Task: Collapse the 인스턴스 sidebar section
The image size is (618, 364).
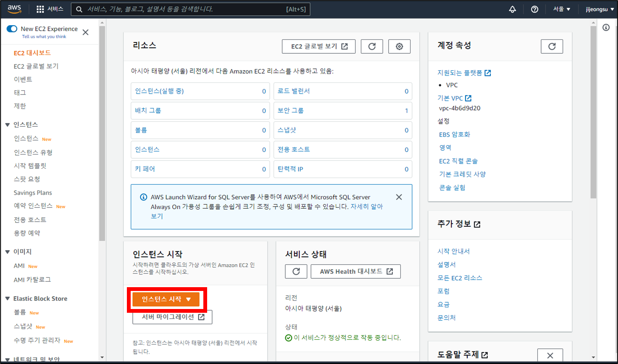Action: 8,125
